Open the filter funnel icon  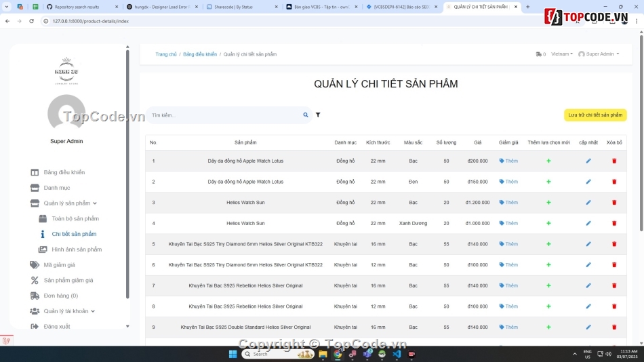318,115
